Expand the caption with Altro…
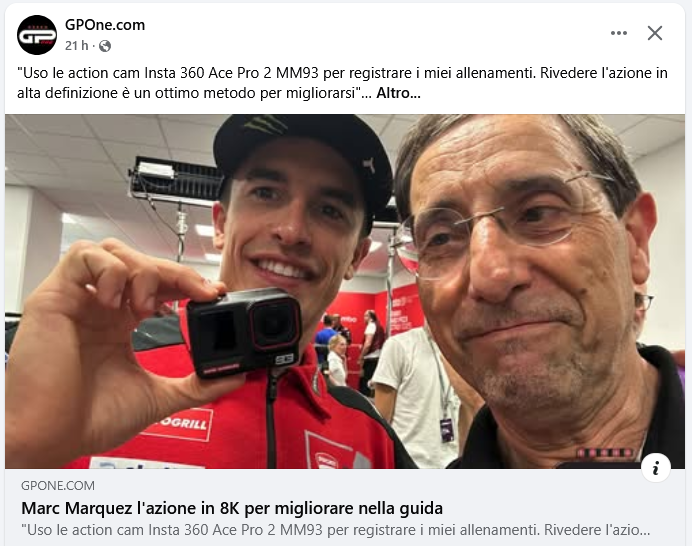692x546 pixels. click(x=398, y=93)
